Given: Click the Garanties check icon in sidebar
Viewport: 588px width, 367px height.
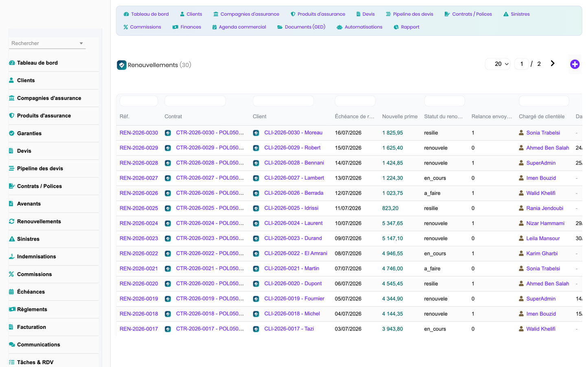Looking at the screenshot, I should (x=11, y=133).
